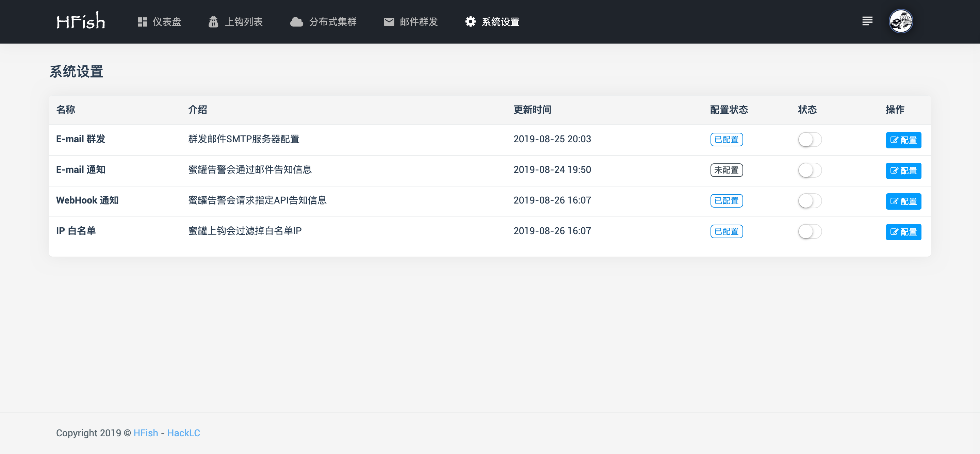Click the 邮件群发 envelope icon
This screenshot has height=454, width=980.
[389, 22]
